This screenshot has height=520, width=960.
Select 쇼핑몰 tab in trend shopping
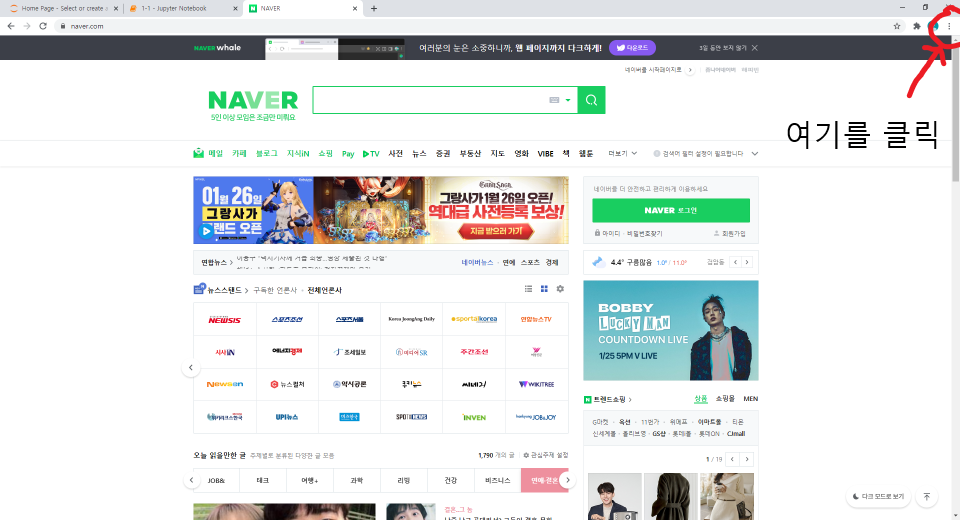[x=725, y=399]
